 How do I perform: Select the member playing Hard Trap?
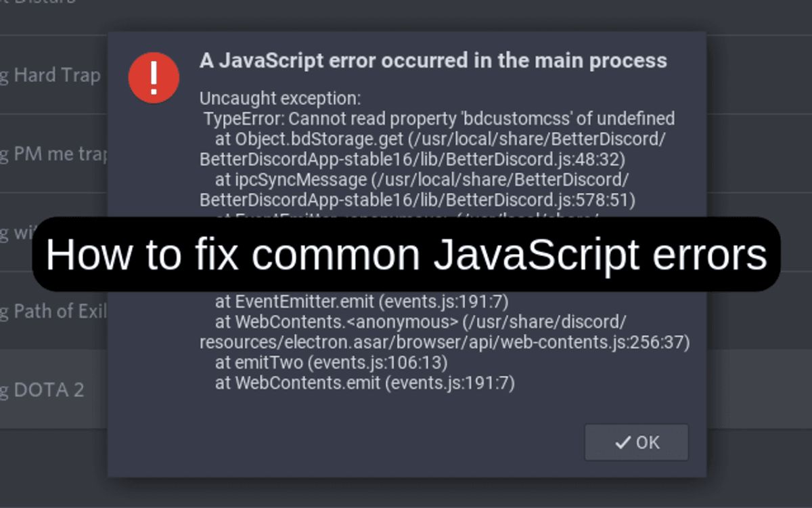point(47,75)
